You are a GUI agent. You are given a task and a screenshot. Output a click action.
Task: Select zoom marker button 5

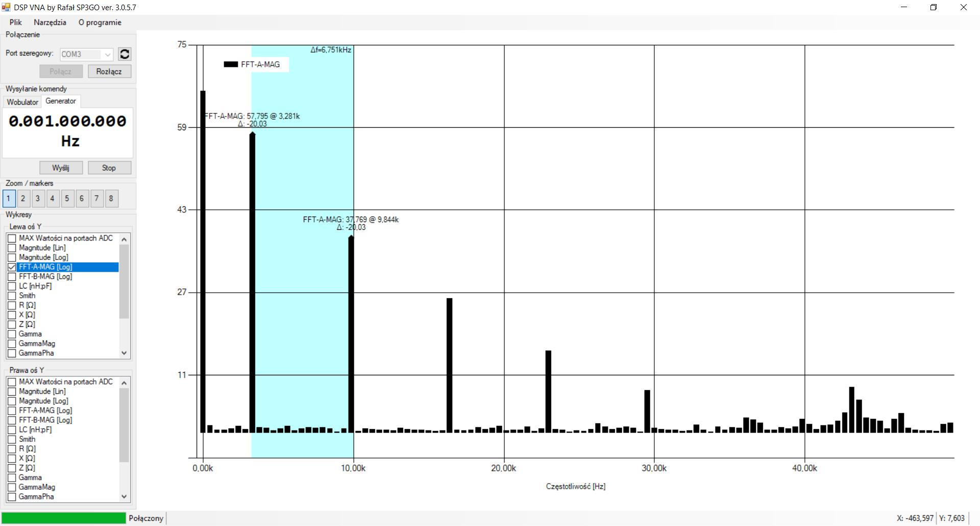(67, 199)
